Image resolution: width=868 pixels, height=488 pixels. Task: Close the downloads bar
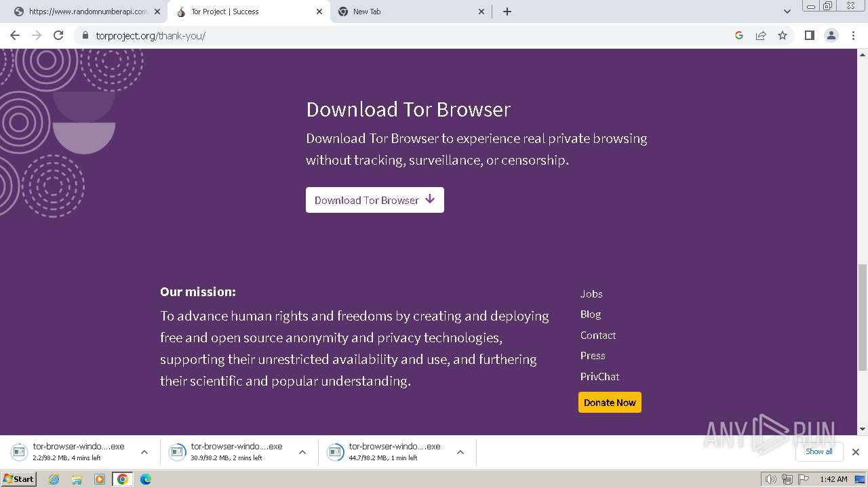click(x=856, y=451)
